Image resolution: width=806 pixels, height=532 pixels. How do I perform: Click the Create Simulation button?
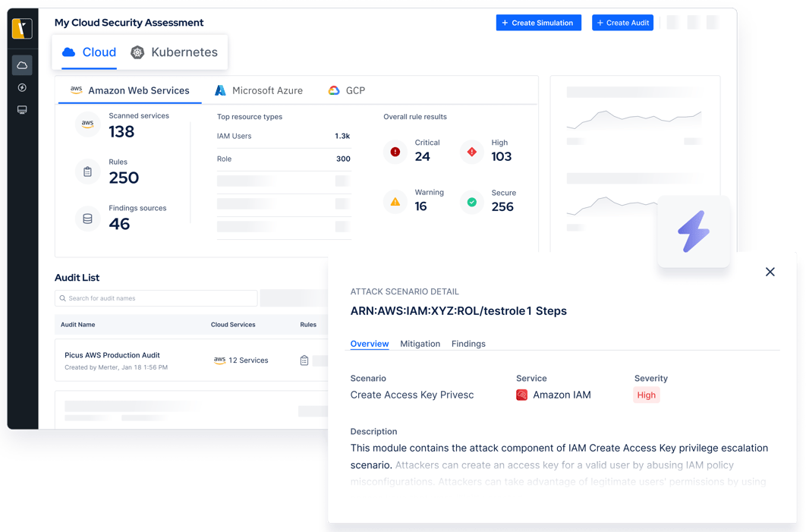click(x=538, y=22)
